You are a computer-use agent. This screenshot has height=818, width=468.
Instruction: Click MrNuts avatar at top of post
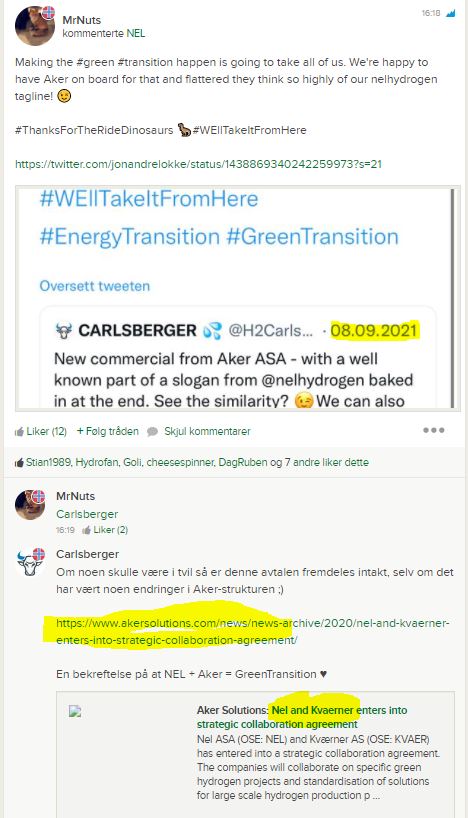(x=34, y=26)
